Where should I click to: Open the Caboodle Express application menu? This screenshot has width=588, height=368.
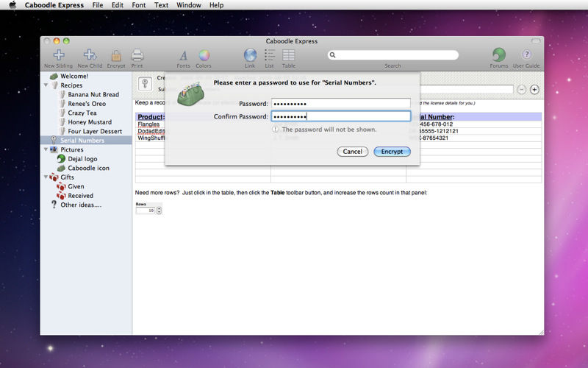pyautogui.click(x=54, y=5)
